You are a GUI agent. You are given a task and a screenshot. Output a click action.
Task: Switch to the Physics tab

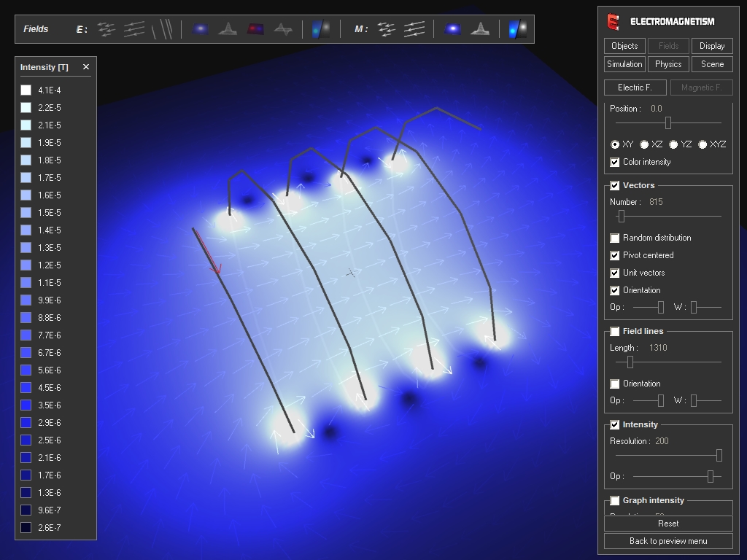[668, 64]
